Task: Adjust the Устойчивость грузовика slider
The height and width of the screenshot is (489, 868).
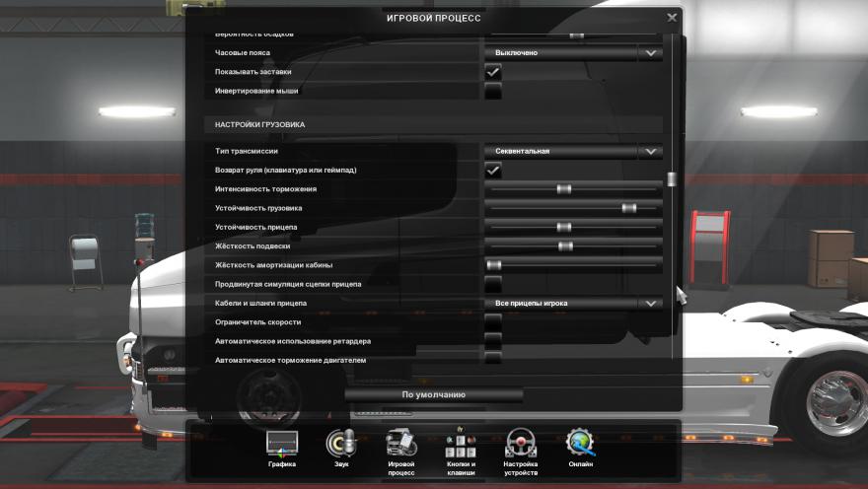Action: point(628,208)
